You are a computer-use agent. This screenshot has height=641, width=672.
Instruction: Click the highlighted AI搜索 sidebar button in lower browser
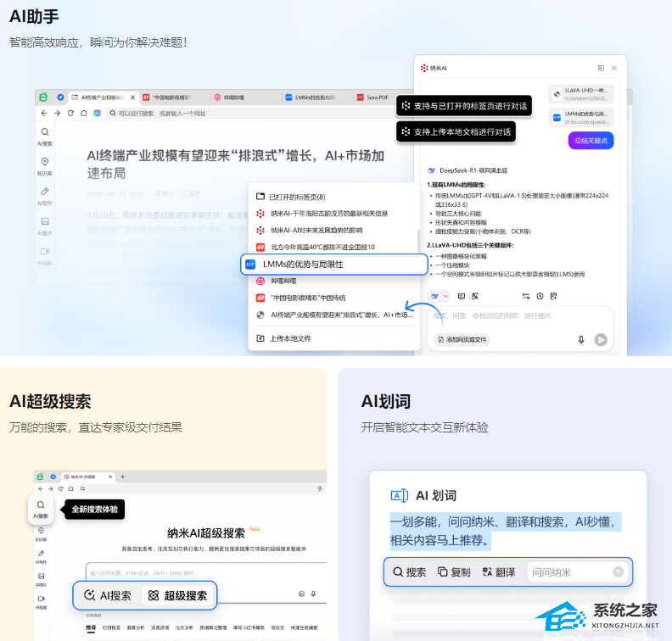click(x=41, y=509)
